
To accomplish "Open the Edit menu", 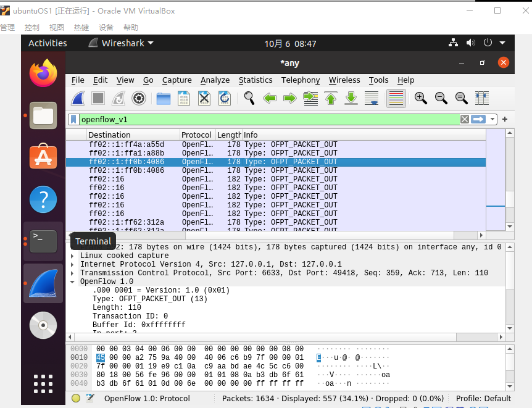I will (100, 80).
